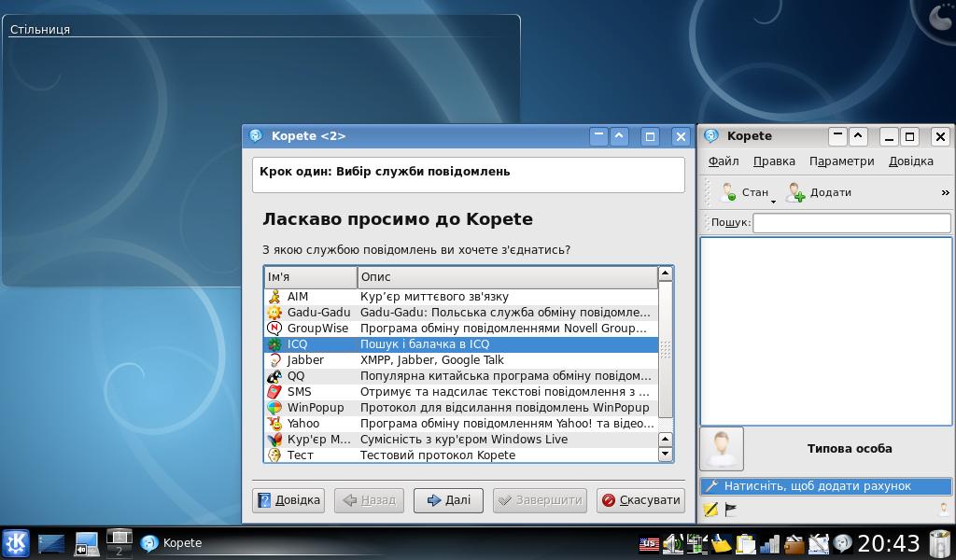This screenshot has height=560, width=956.
Task: Click the vertical scrollbar thumb in the protocol list
Action: 665,349
